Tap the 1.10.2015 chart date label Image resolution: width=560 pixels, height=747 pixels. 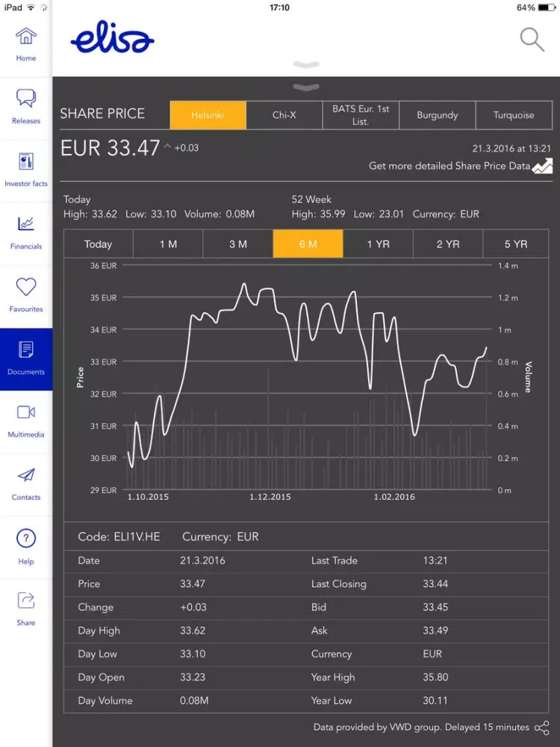click(x=148, y=497)
